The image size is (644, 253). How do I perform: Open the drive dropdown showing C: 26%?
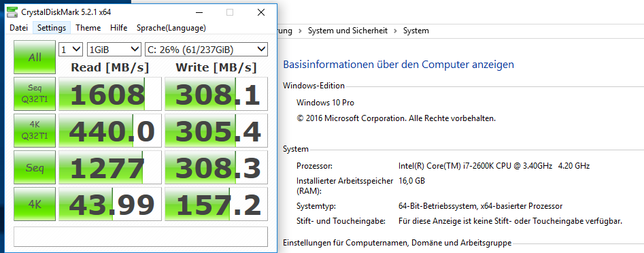(x=206, y=50)
